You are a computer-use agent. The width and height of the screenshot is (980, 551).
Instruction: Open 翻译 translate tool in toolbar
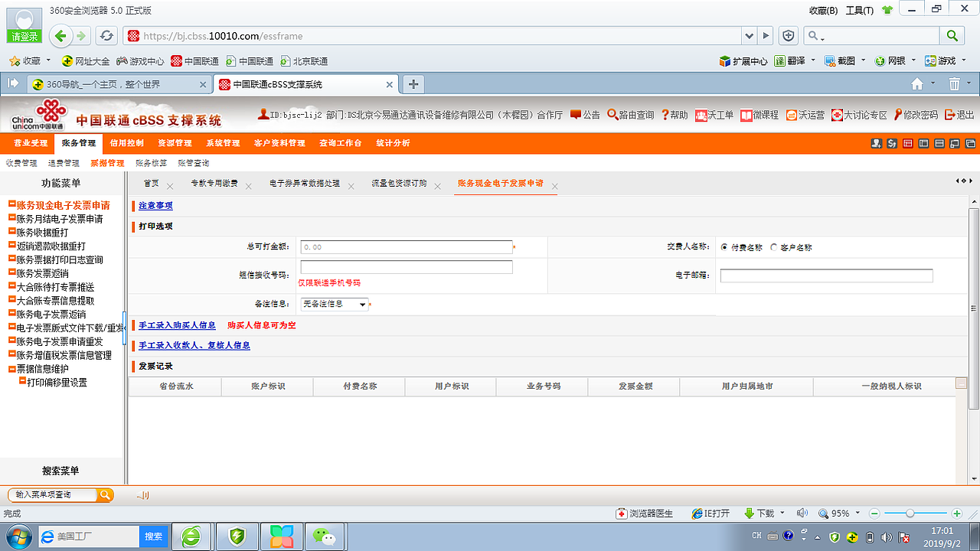click(x=790, y=61)
